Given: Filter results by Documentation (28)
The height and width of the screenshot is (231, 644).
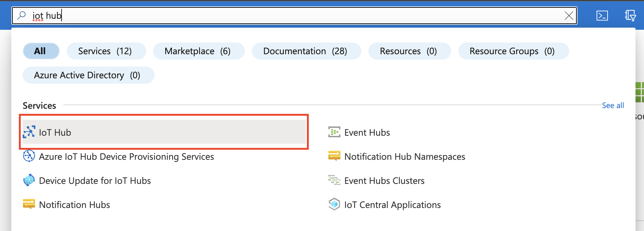Looking at the screenshot, I should [x=306, y=51].
